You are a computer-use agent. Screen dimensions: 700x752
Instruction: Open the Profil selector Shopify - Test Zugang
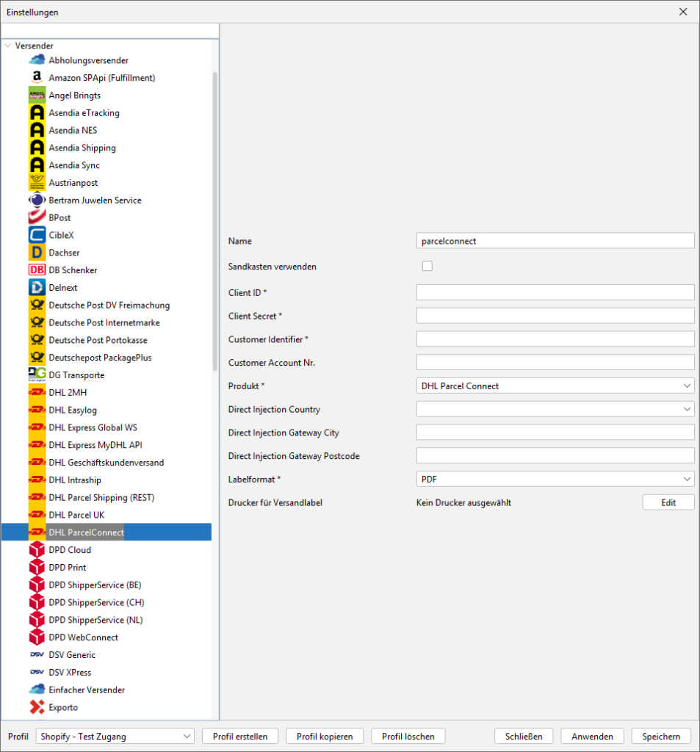pyautogui.click(x=115, y=736)
